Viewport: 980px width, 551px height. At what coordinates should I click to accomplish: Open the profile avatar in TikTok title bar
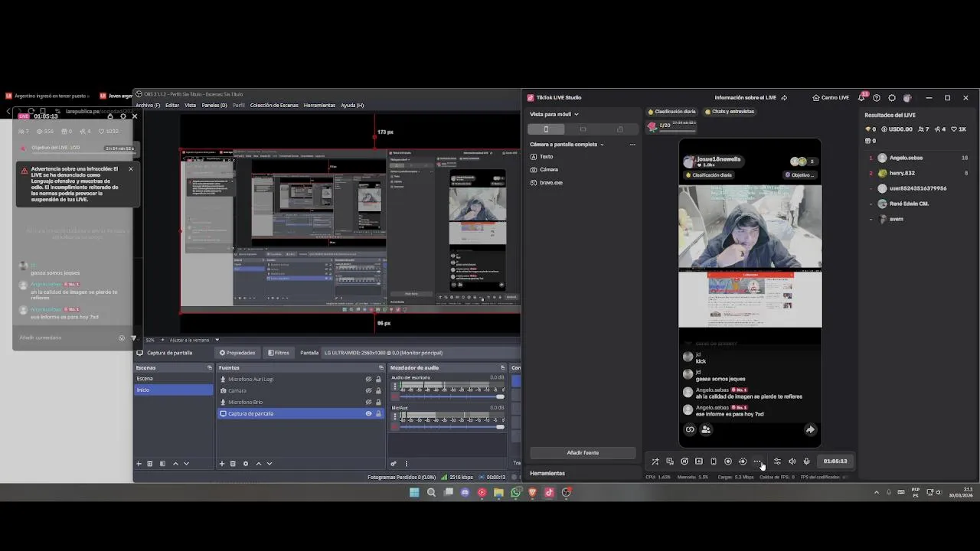[x=907, y=98]
